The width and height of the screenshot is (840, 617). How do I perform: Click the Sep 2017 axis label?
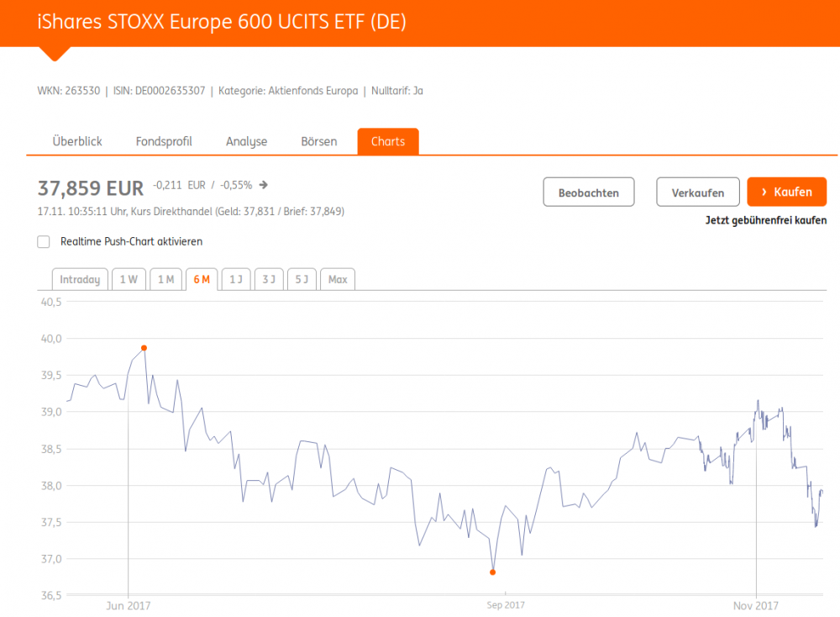(x=506, y=604)
